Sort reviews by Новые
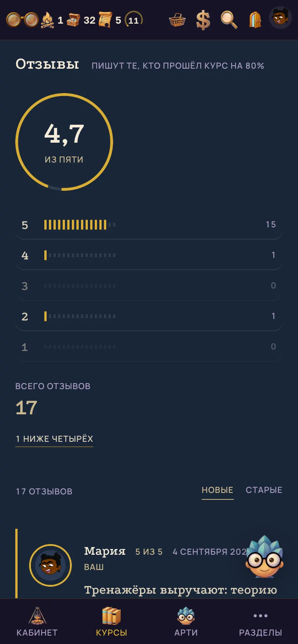Viewport: 298px width, 644px height. pyautogui.click(x=217, y=490)
